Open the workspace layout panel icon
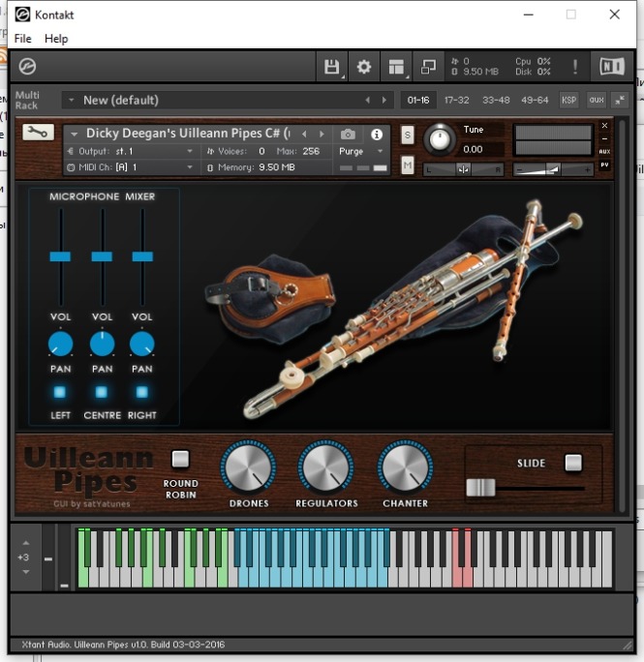The height and width of the screenshot is (662, 644). (396, 67)
